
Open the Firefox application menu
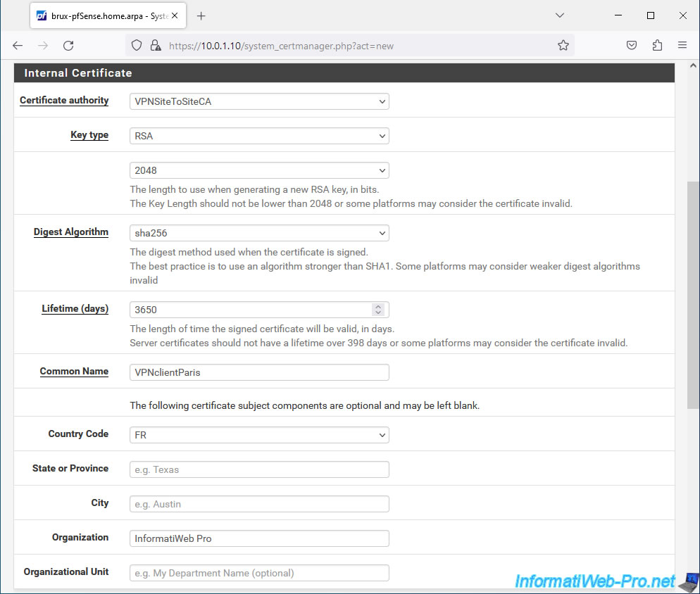point(682,46)
